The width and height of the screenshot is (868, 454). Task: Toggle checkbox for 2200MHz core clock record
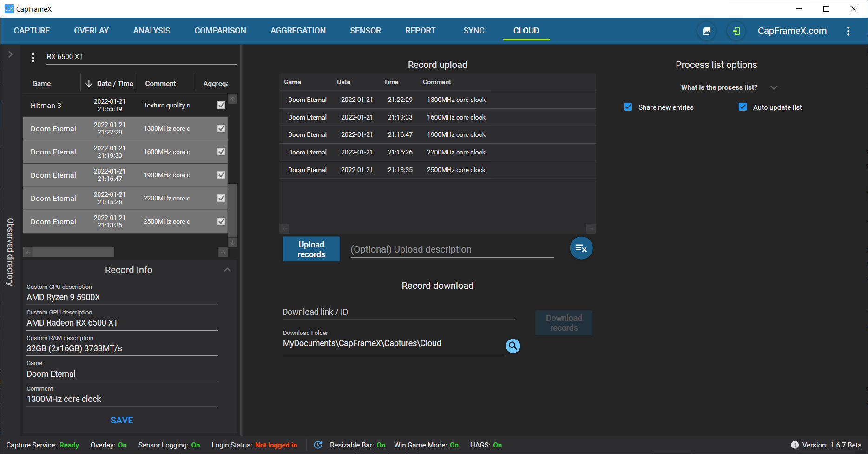pyautogui.click(x=221, y=198)
